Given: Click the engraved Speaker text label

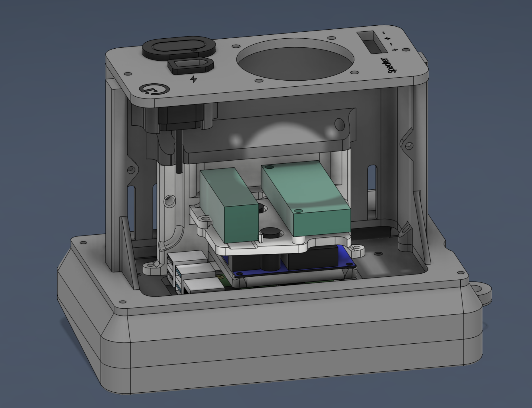Looking at the screenshot, I should coord(388,65).
